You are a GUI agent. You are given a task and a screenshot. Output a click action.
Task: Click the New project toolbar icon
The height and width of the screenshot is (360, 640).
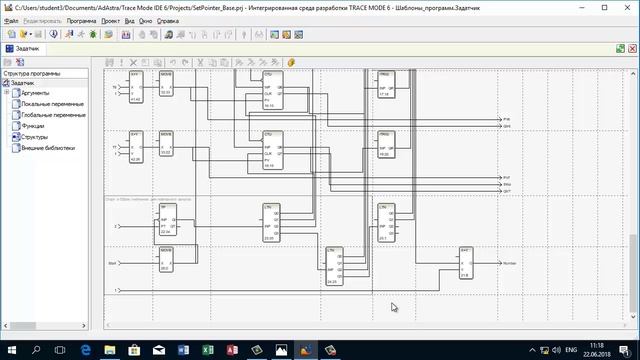[x=11, y=35]
